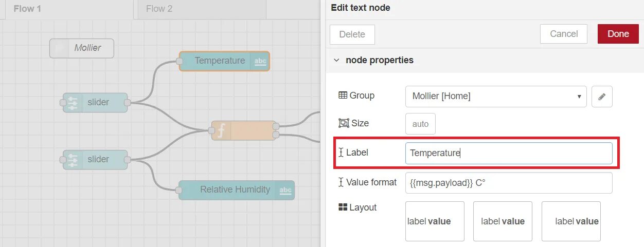Choose the middle label value layout option
Viewport: 644px width, 247px height.
[x=503, y=221]
